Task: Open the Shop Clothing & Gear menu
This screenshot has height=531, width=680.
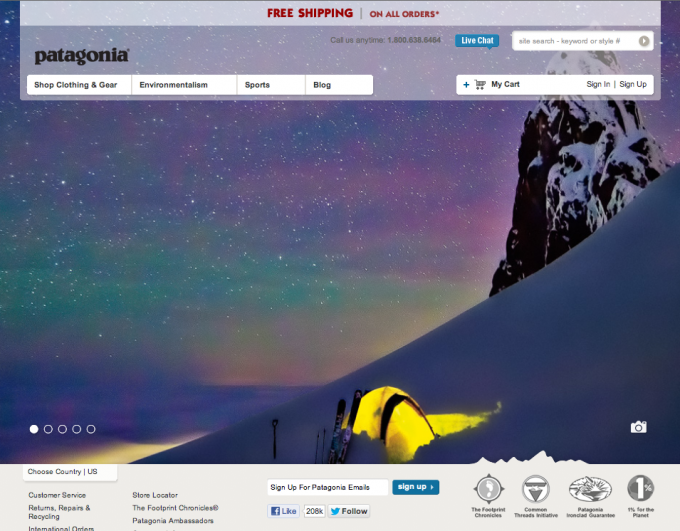Action: pos(79,85)
